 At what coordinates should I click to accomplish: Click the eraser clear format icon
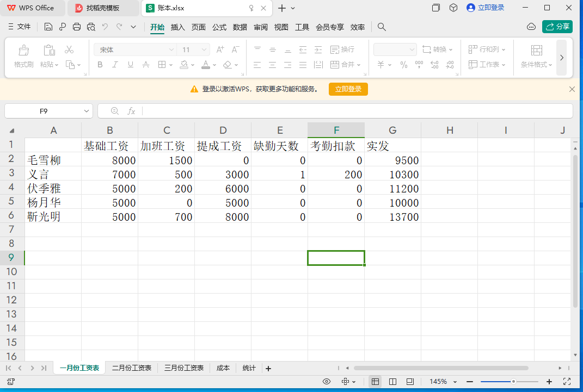click(227, 65)
